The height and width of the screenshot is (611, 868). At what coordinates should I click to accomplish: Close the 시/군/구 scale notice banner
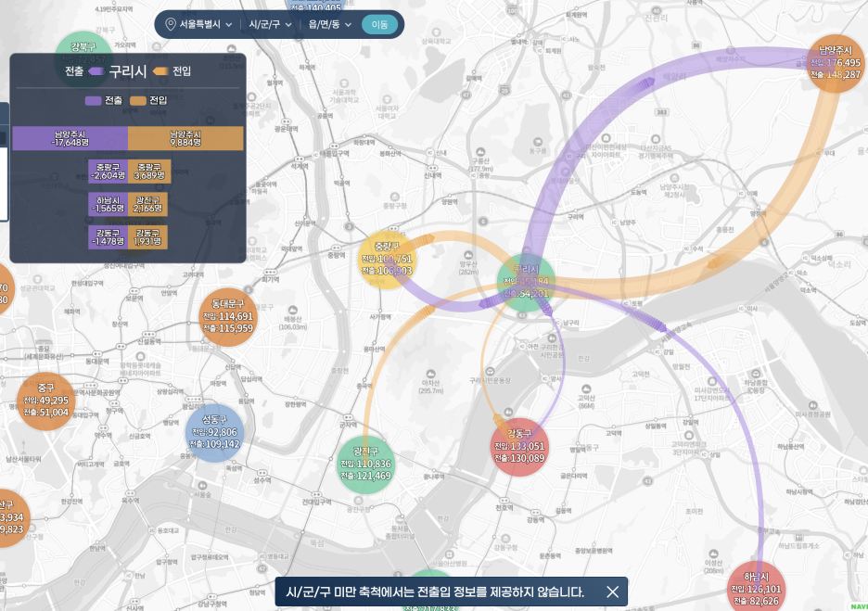tap(612, 592)
